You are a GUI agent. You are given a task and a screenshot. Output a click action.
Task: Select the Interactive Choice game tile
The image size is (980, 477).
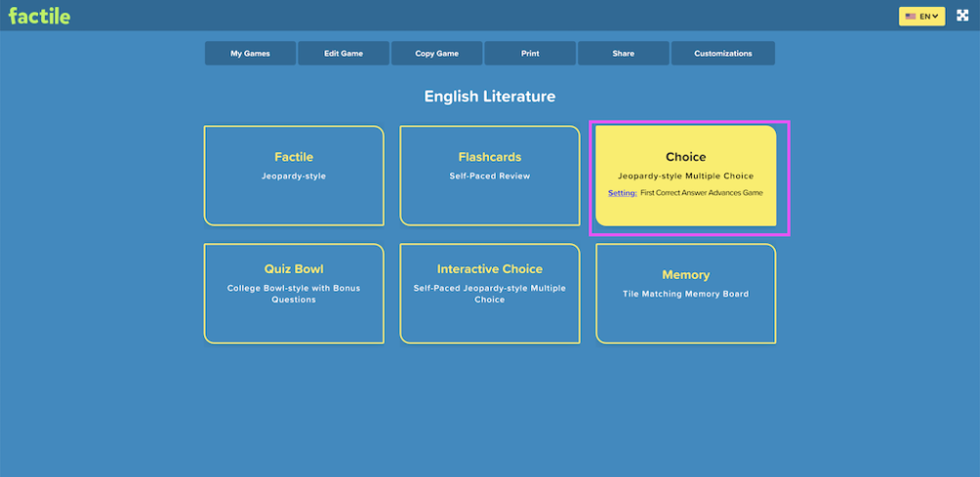490,294
